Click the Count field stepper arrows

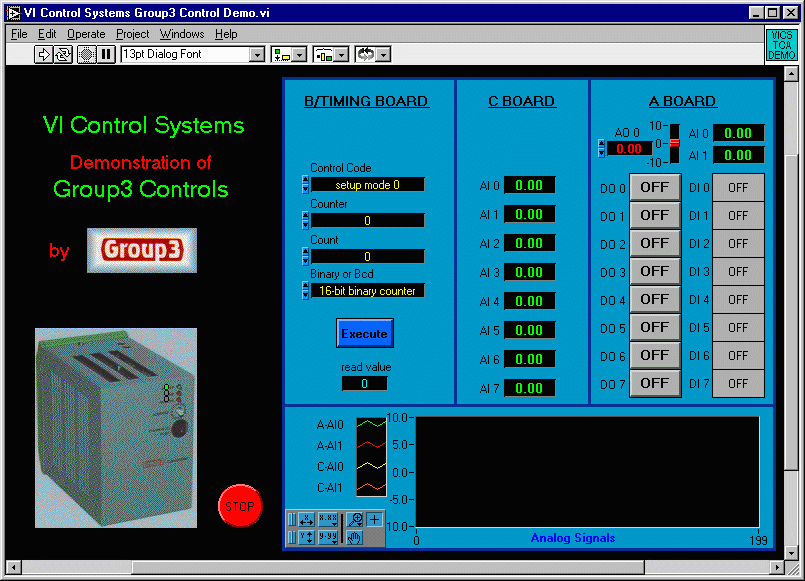coord(305,256)
